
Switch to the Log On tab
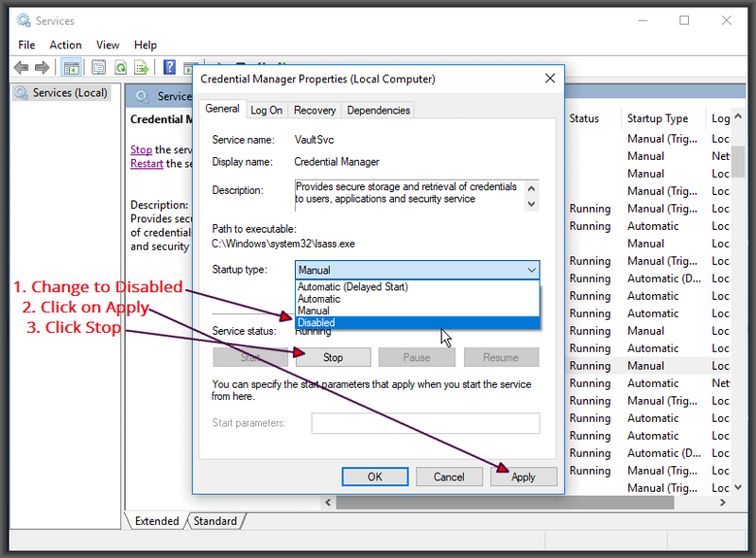(x=266, y=111)
